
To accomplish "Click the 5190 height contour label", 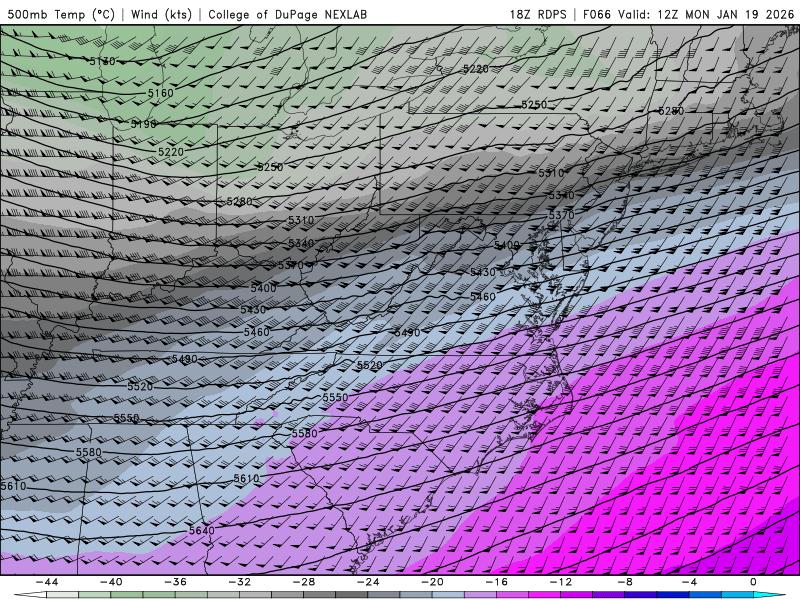I will click(x=143, y=123).
